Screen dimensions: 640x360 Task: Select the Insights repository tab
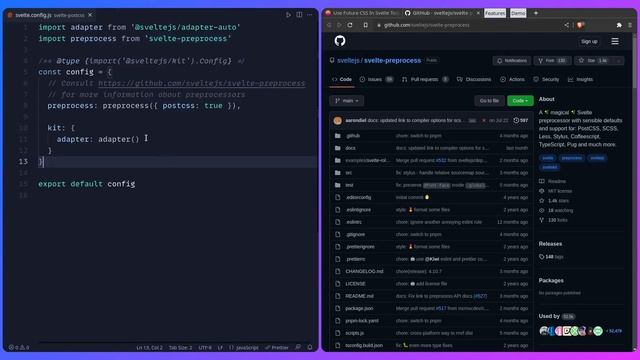pyautogui.click(x=580, y=79)
